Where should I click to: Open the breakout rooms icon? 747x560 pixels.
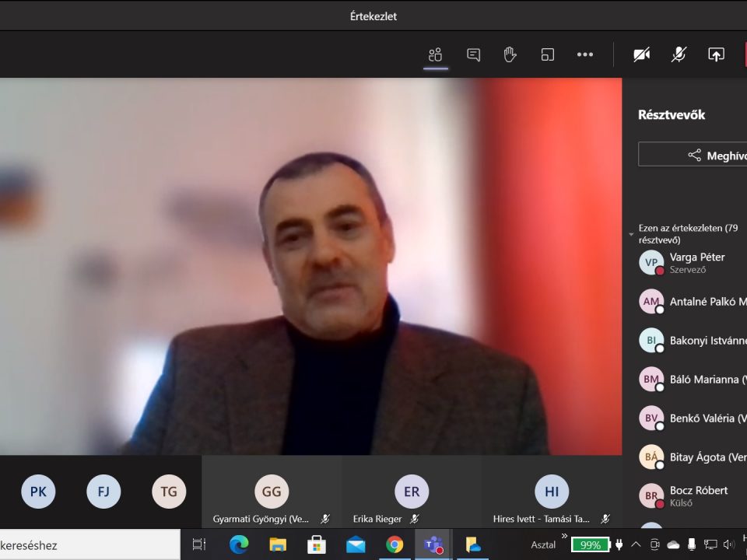(x=548, y=54)
